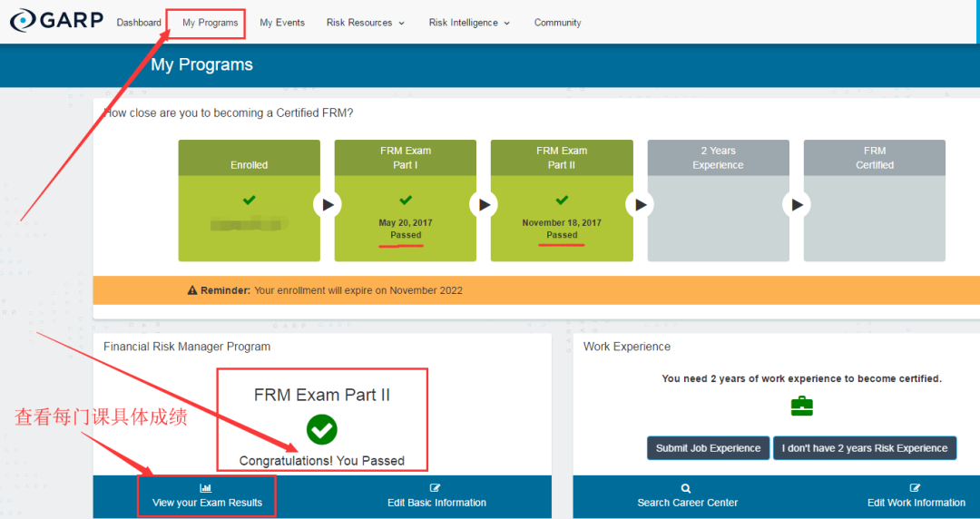Click the November 18, 2017 date text

562,222
